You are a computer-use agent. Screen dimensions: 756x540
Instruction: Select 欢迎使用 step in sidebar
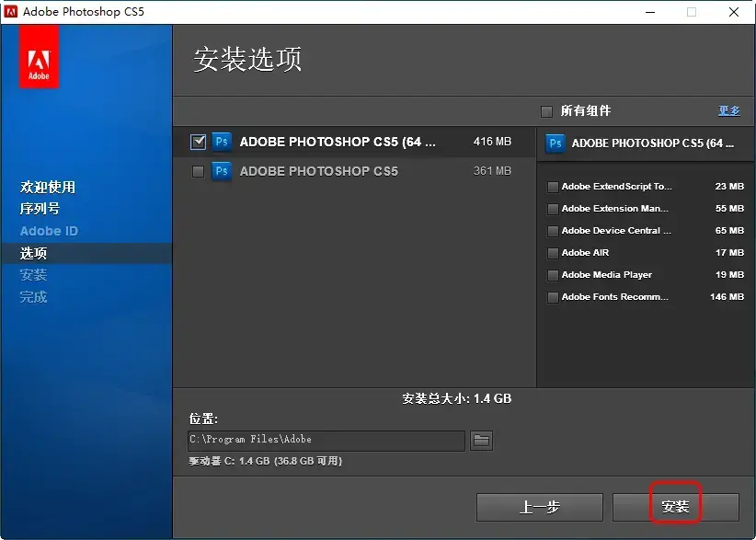(x=48, y=187)
